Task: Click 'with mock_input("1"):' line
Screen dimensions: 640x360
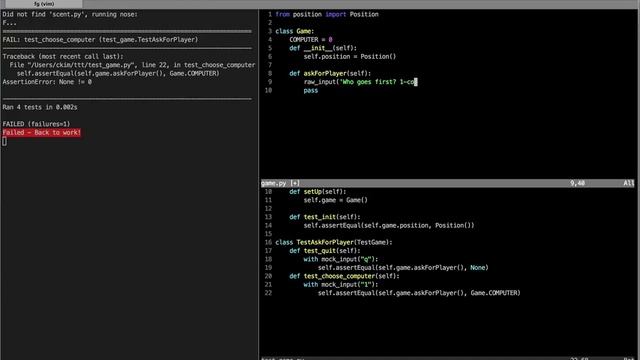Action: pyautogui.click(x=341, y=284)
